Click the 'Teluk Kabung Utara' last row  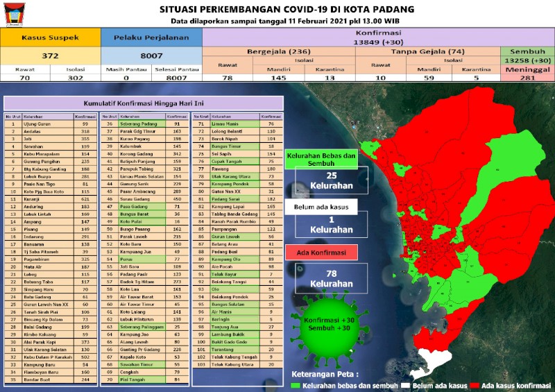[x=238, y=364]
